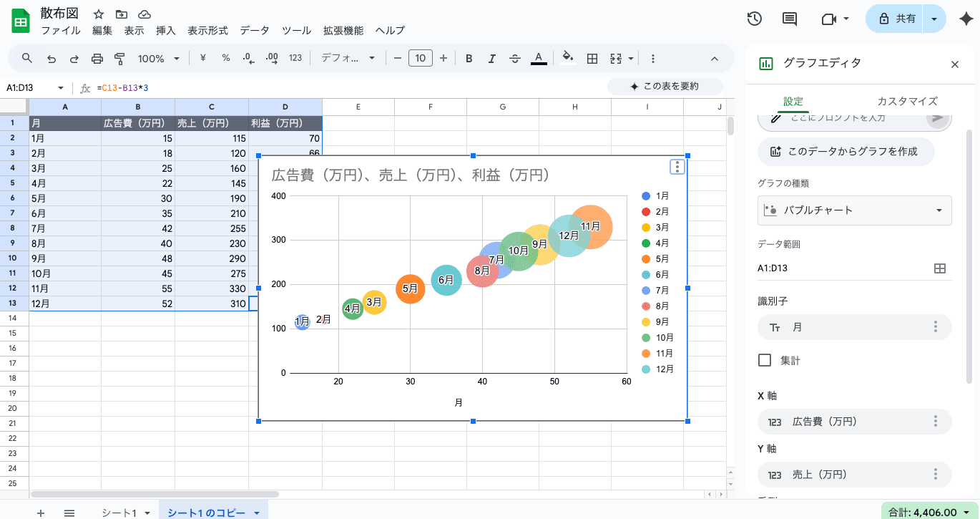Enable the 集計 checkbox
The width and height of the screenshot is (980, 519).
pos(765,360)
